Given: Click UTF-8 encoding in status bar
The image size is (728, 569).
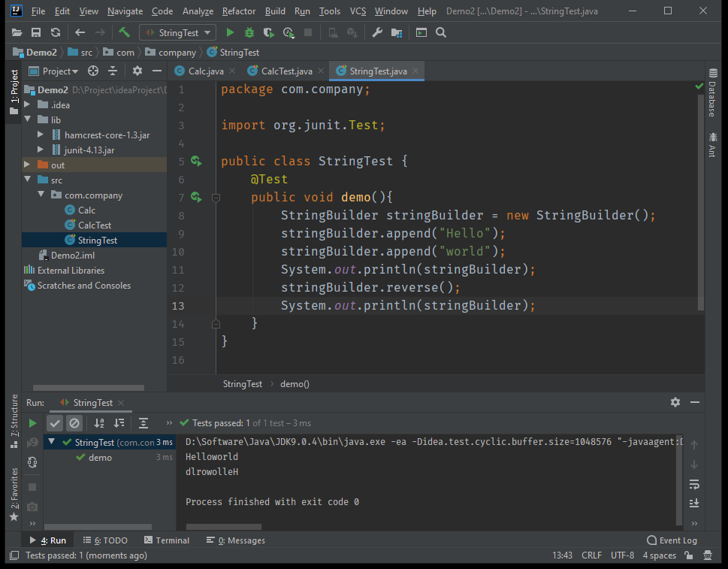Looking at the screenshot, I should (622, 555).
